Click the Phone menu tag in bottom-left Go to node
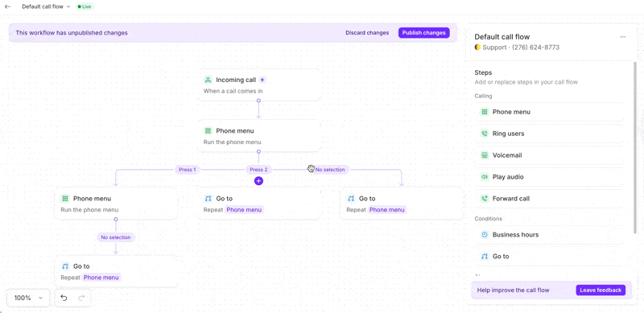The height and width of the screenshot is (313, 644). pyautogui.click(x=101, y=278)
